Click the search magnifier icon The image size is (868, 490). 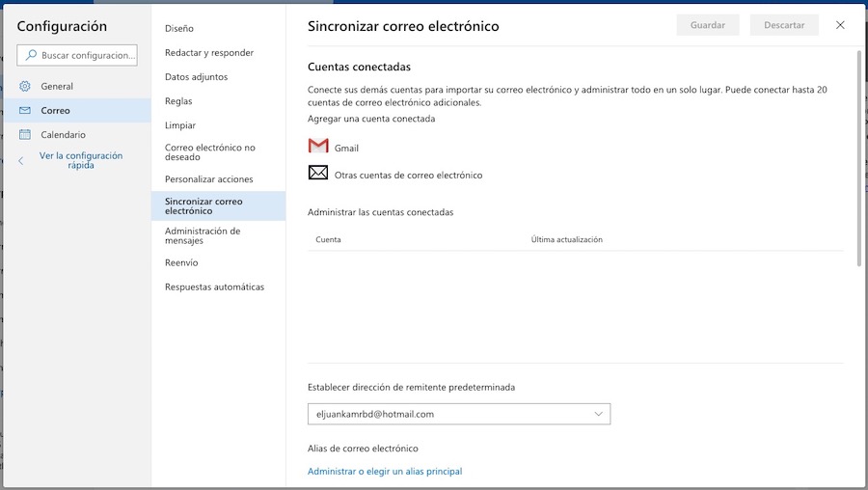pyautogui.click(x=31, y=55)
